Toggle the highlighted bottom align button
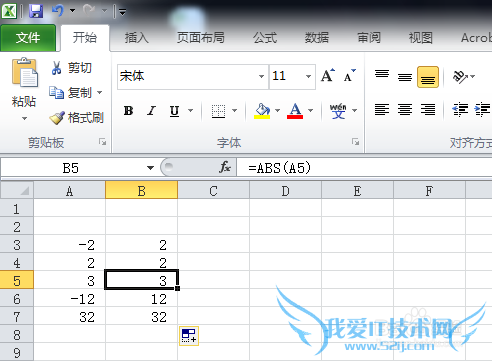 click(x=428, y=77)
